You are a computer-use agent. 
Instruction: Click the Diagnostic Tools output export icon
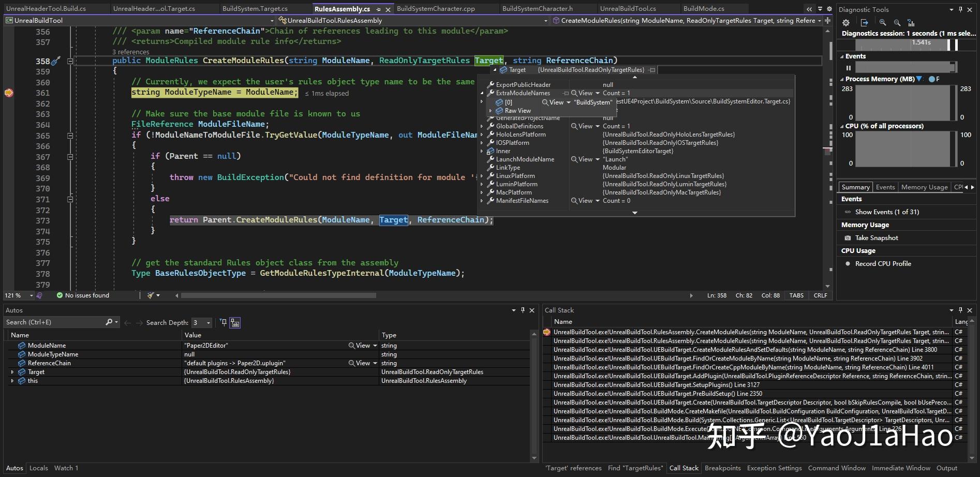click(864, 23)
